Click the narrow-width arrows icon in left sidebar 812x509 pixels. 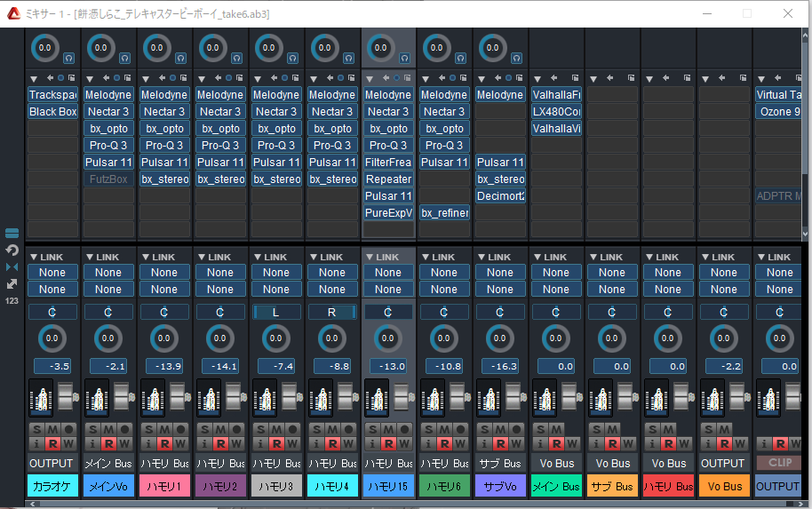[x=12, y=266]
